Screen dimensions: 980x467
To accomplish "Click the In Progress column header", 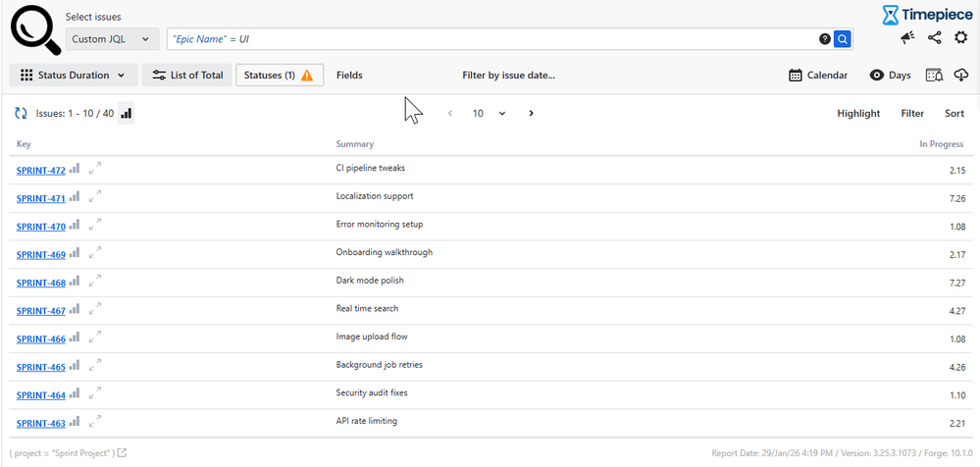I will point(941,144).
